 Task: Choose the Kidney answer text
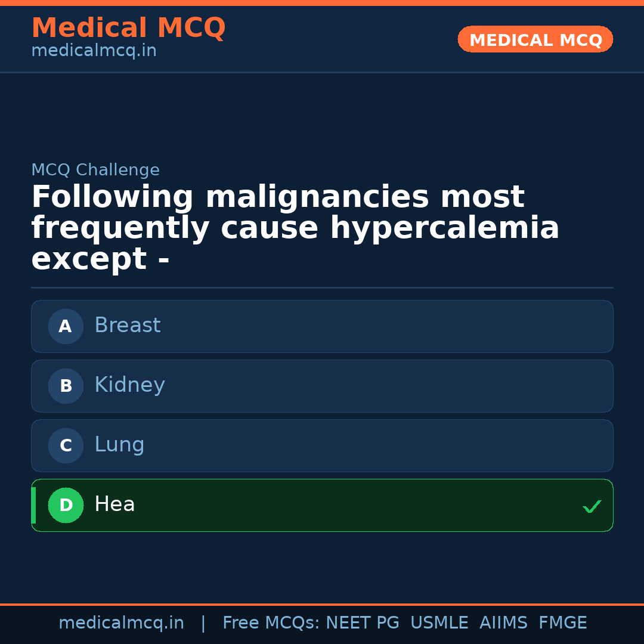(x=129, y=385)
